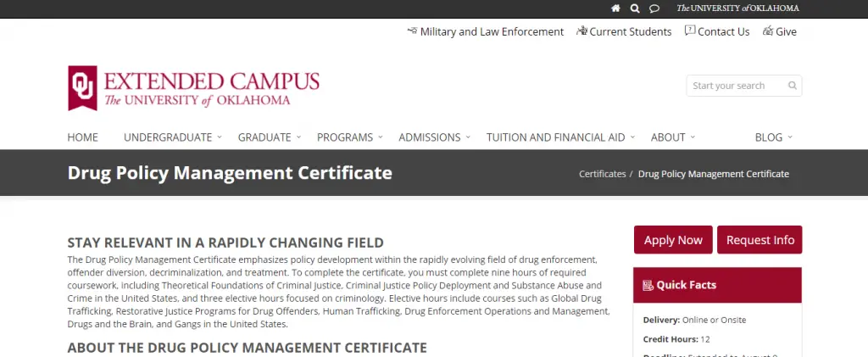Open the chat bubble icon
The height and width of the screenshot is (357, 868).
point(654,8)
